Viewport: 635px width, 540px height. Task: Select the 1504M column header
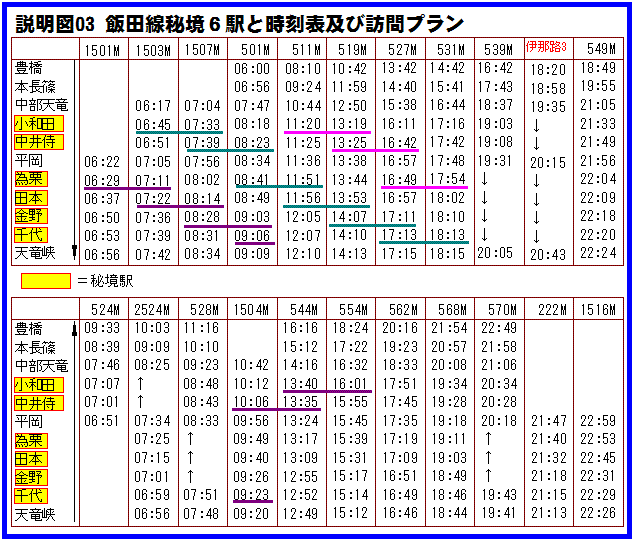251,310
